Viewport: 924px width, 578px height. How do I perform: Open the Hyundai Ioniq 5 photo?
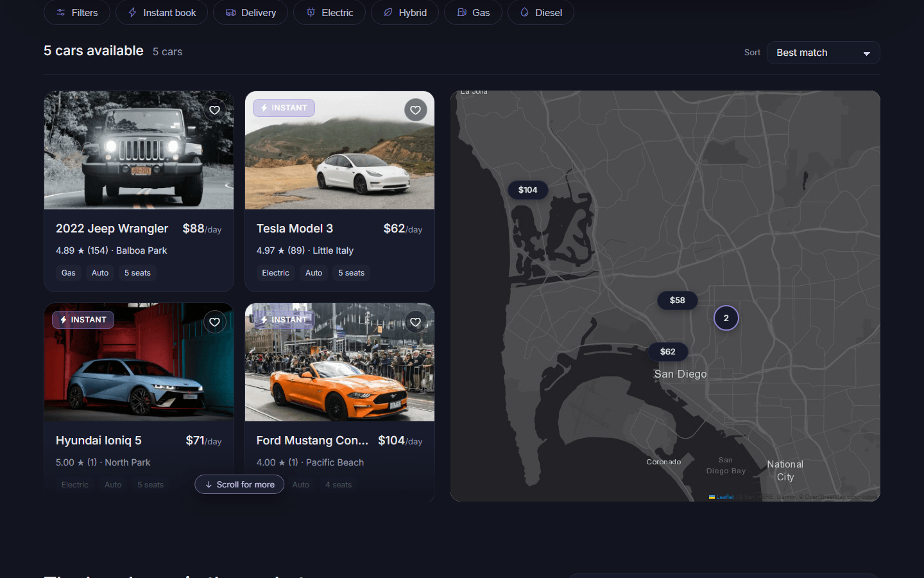tap(139, 362)
